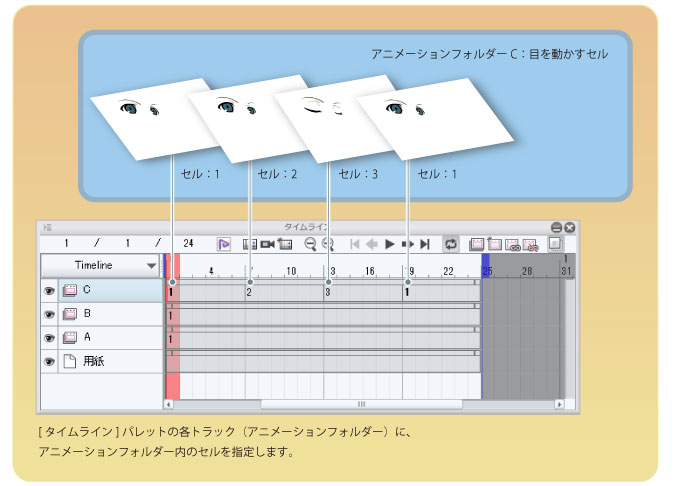Zoom out the timeline view
This screenshot has width=693, height=486.
(x=310, y=244)
